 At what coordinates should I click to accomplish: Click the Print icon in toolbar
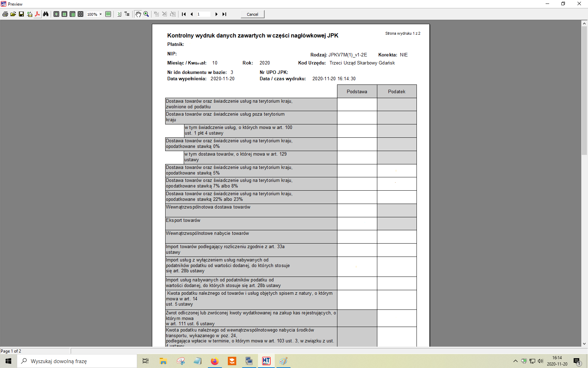(5, 14)
